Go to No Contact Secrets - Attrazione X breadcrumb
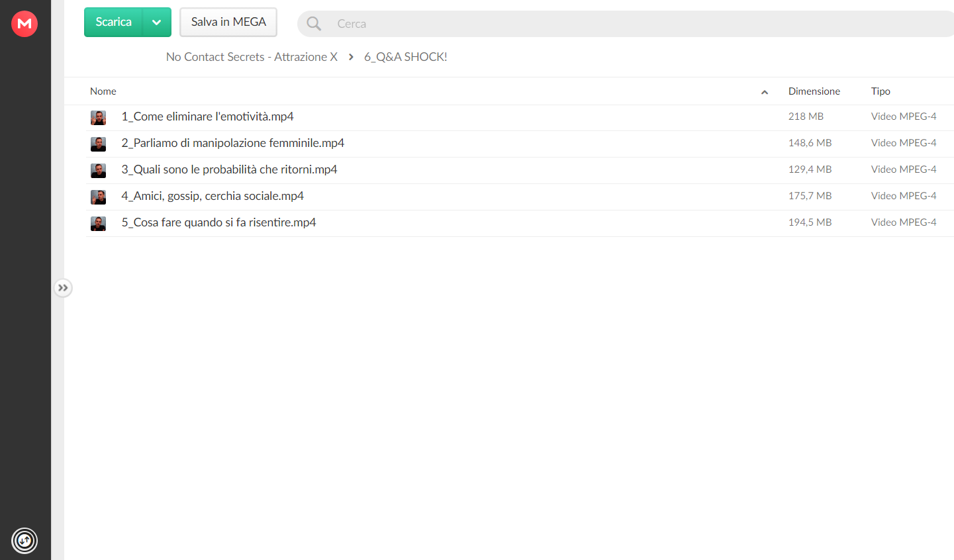 click(x=252, y=57)
